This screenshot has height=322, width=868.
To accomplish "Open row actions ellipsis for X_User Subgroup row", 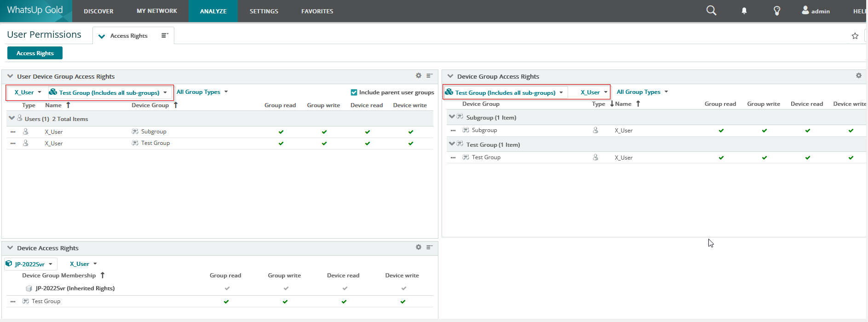I will tap(13, 132).
